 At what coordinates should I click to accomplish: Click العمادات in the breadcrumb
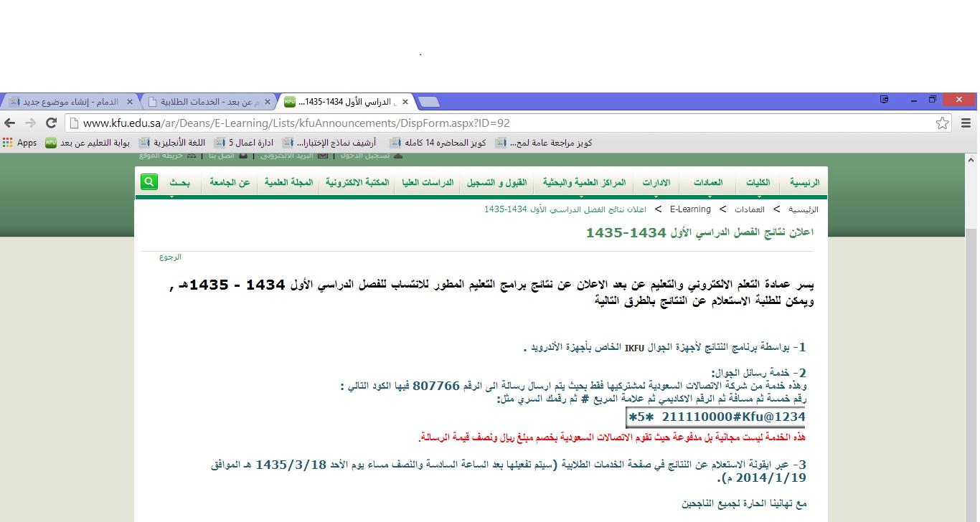click(749, 210)
